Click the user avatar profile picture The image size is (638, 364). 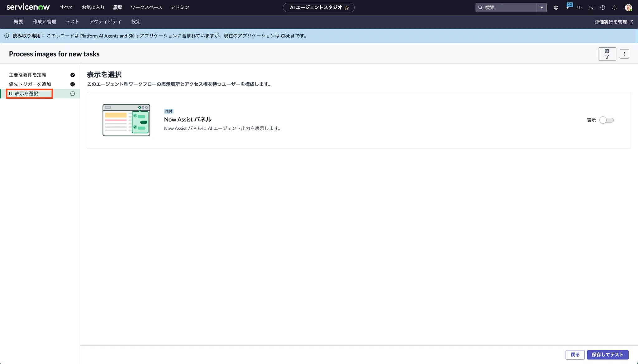pyautogui.click(x=628, y=7)
